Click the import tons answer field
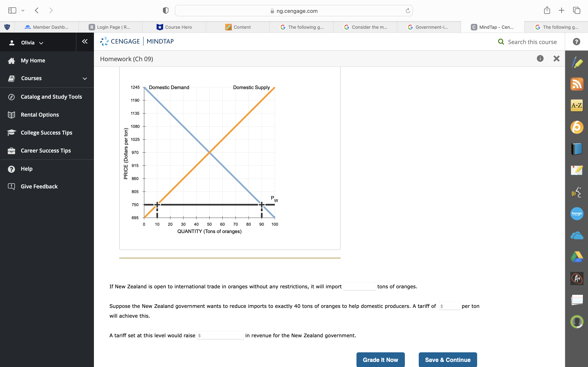Screen dimensions: 588x367 [x=359, y=286]
